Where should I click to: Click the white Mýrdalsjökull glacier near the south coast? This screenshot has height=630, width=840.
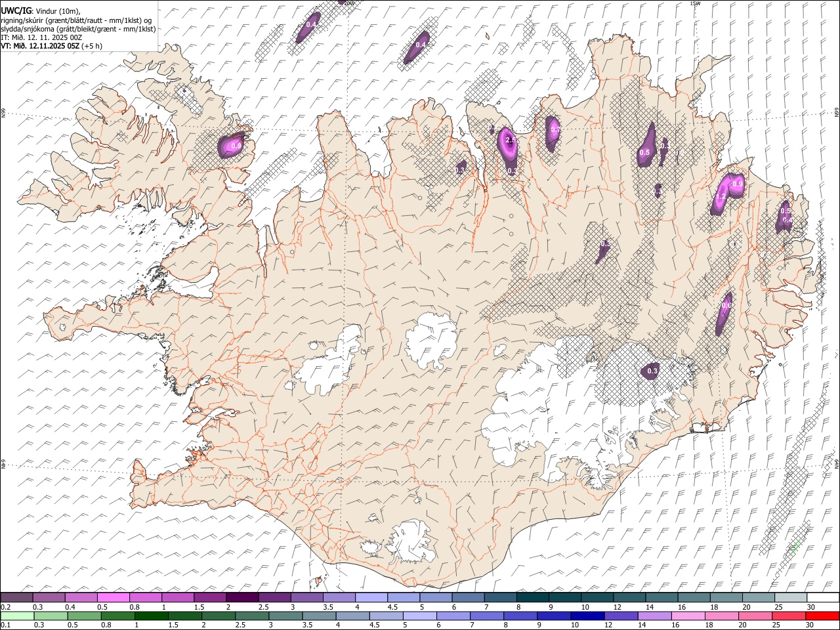click(x=411, y=542)
